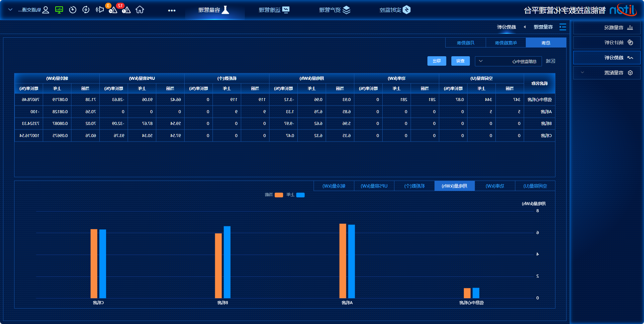Click the clock history icon
Image resolution: width=644 pixels, height=324 pixels.
[73, 10]
